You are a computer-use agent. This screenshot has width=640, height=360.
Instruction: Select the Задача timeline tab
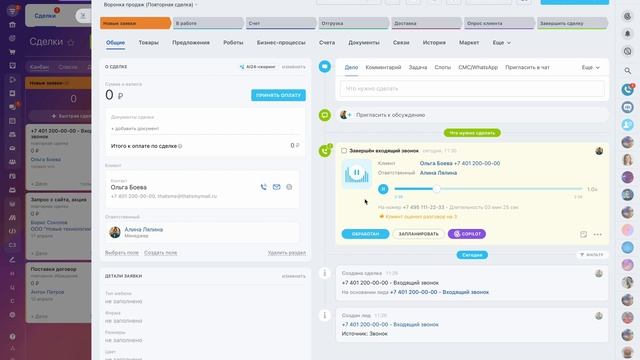pos(418,67)
